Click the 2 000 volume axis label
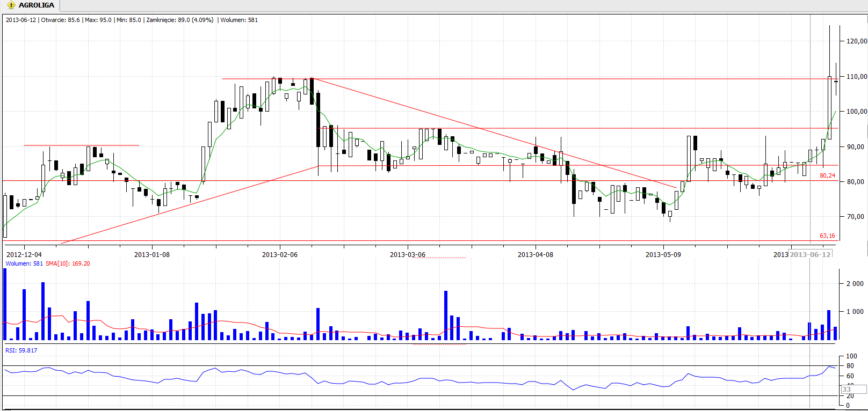Image resolution: width=868 pixels, height=411 pixels. point(855,284)
